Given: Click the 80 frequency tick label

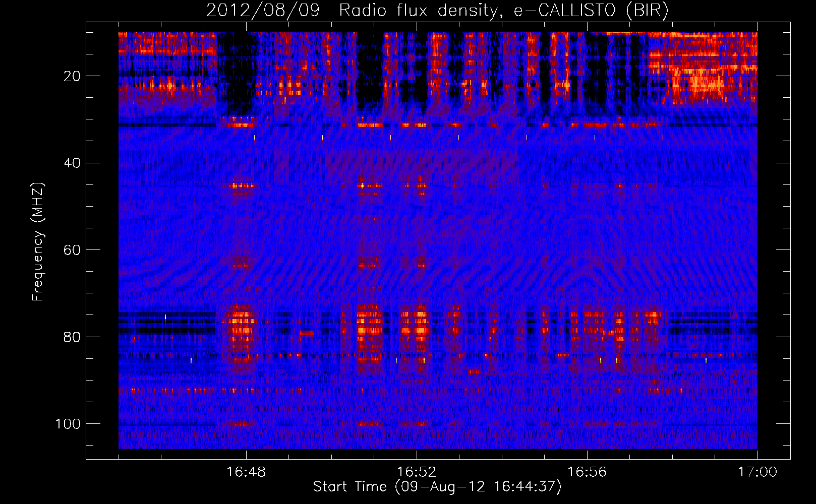Looking at the screenshot, I should pyautogui.click(x=72, y=337).
